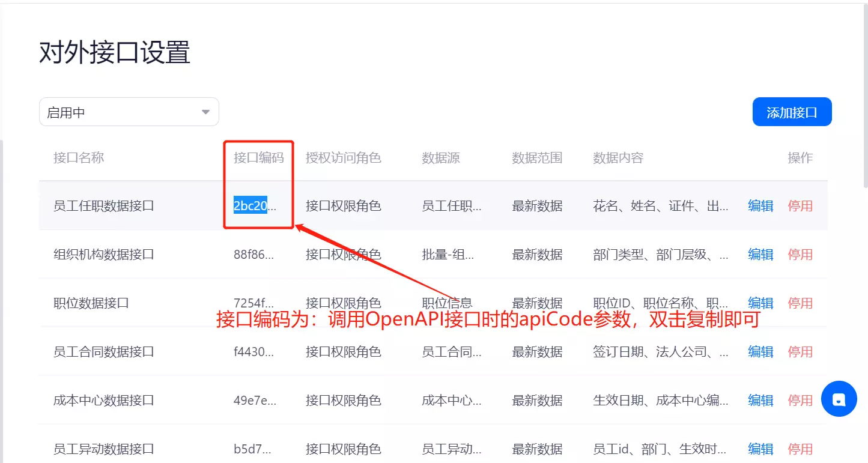This screenshot has width=868, height=463.
Task: Click 部门类型、部门层级 data content cell
Action: coord(661,255)
